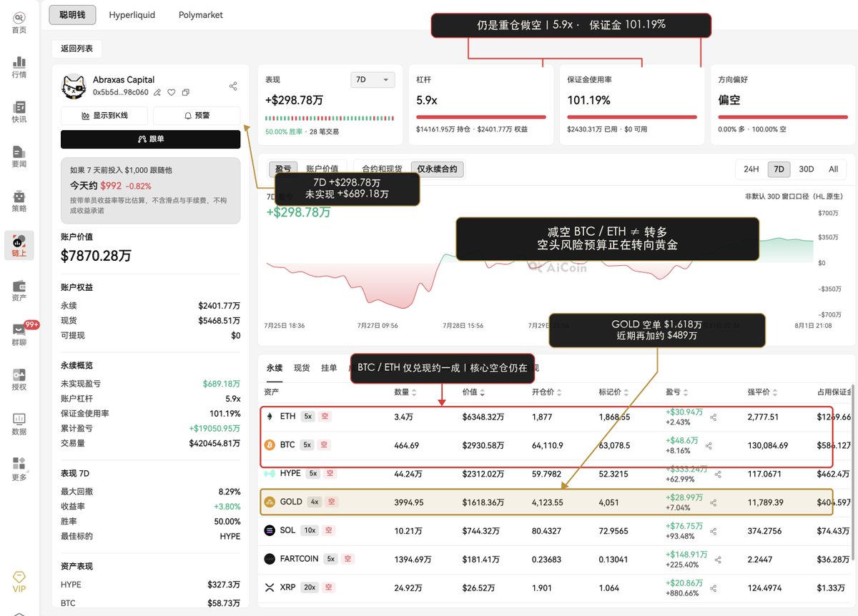Switch chart range to 30D
This screenshot has height=616, width=858.
(806, 169)
